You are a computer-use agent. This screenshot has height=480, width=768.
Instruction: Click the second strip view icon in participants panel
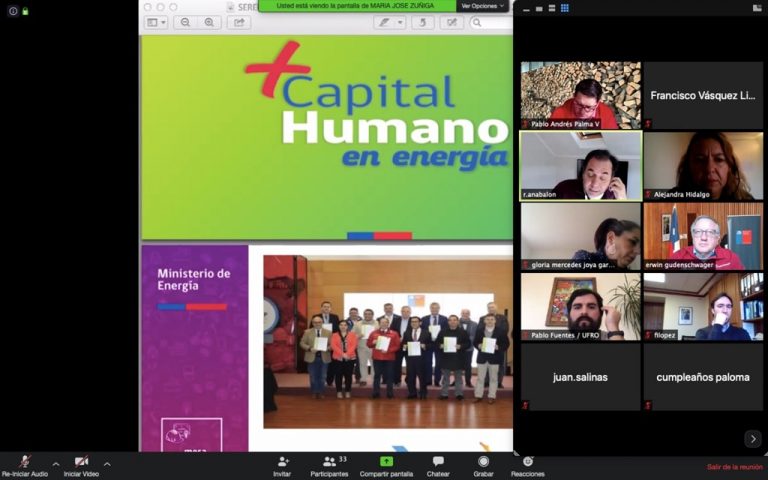pyautogui.click(x=539, y=8)
